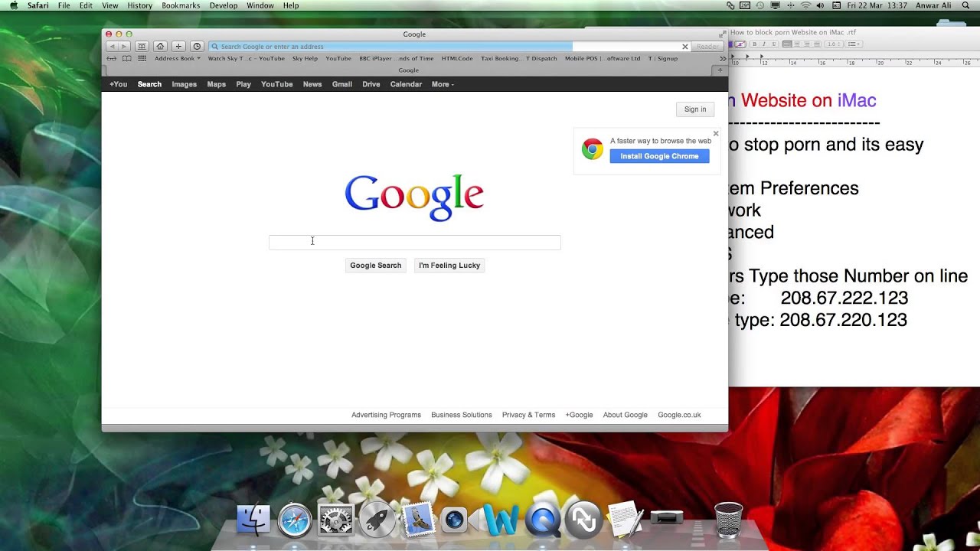980x551 pixels.
Task: Click the plus add-bookmark toolbar button
Action: coord(178,47)
